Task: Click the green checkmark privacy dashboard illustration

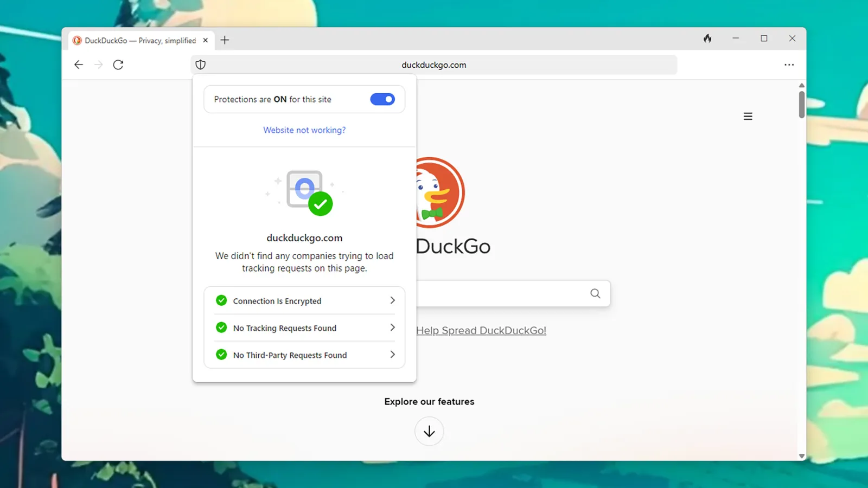Action: click(305, 193)
